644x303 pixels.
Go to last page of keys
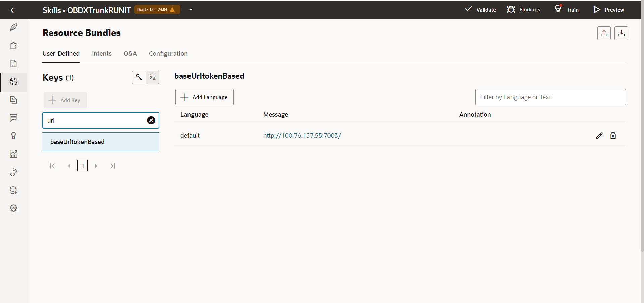[113, 166]
